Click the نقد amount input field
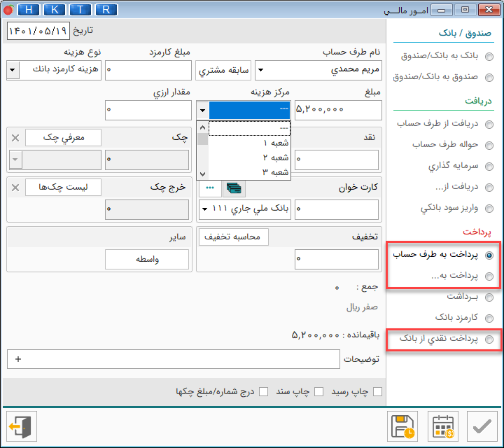The width and height of the screenshot is (504, 448). pos(337,160)
